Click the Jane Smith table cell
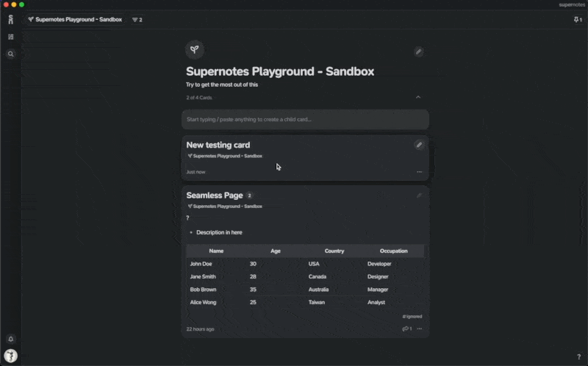588x366 pixels. [x=203, y=276]
